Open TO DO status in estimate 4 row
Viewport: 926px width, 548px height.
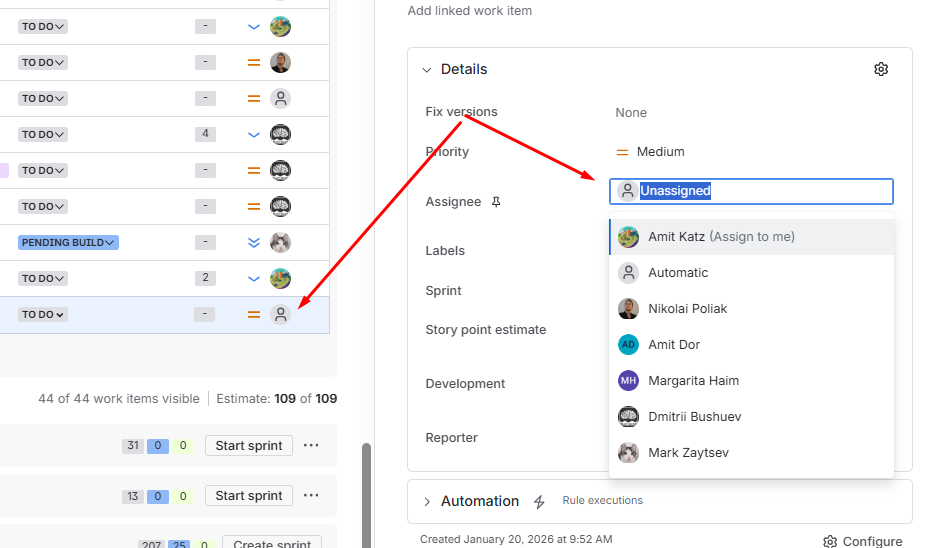pos(43,135)
